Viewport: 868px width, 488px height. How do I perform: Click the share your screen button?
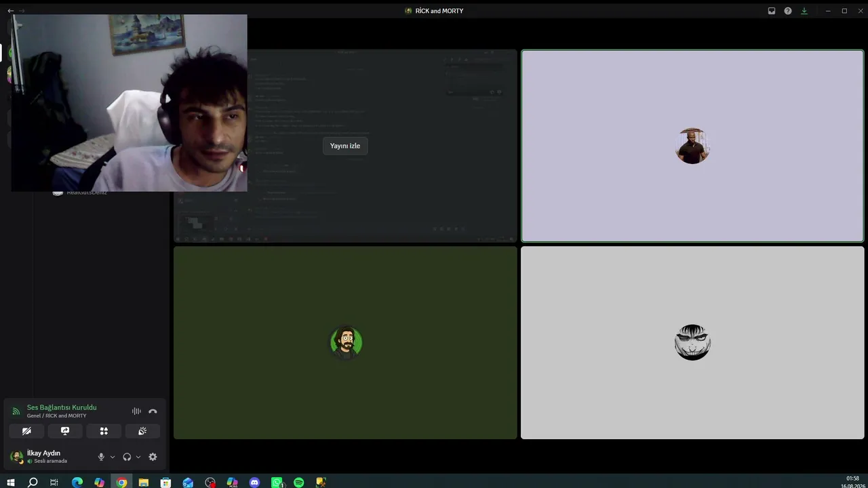pyautogui.click(x=65, y=431)
